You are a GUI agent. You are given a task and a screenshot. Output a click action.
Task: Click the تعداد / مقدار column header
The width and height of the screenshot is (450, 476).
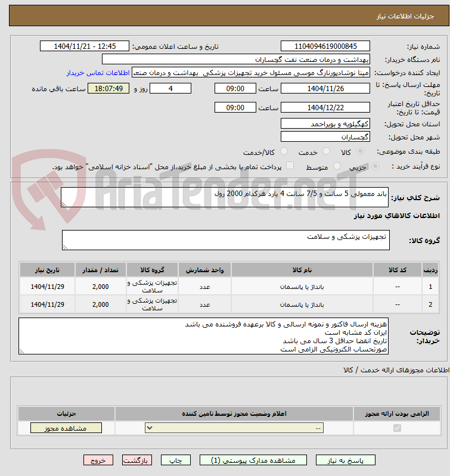pyautogui.click(x=101, y=270)
